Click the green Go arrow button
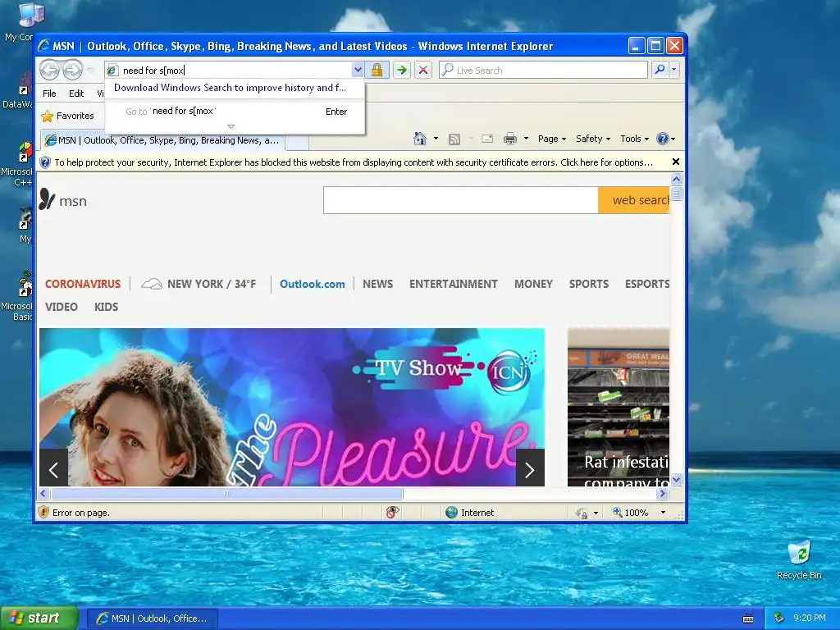Viewport: 840px width, 630px height. pyautogui.click(x=401, y=71)
